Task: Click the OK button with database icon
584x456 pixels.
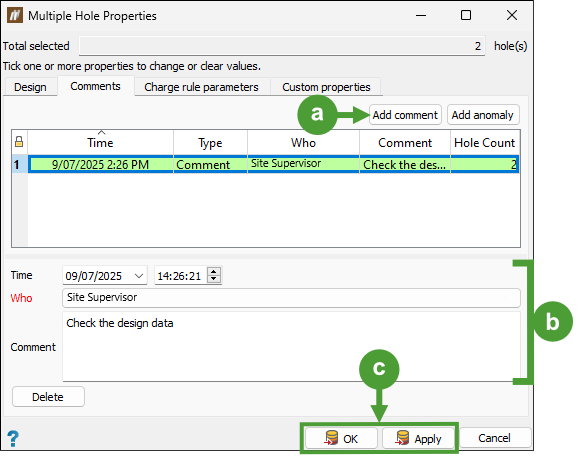Action: tap(341, 438)
